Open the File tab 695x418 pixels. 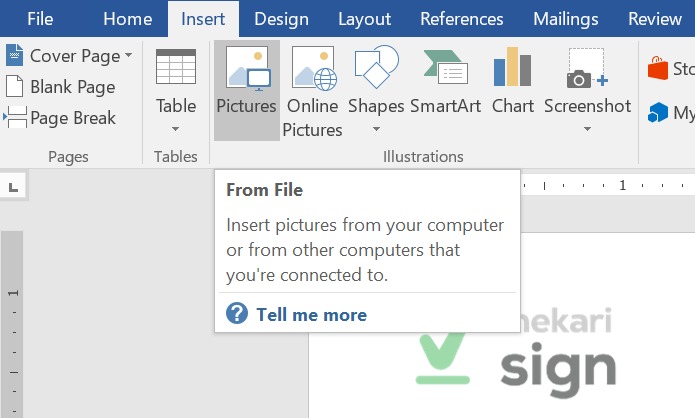pos(40,19)
